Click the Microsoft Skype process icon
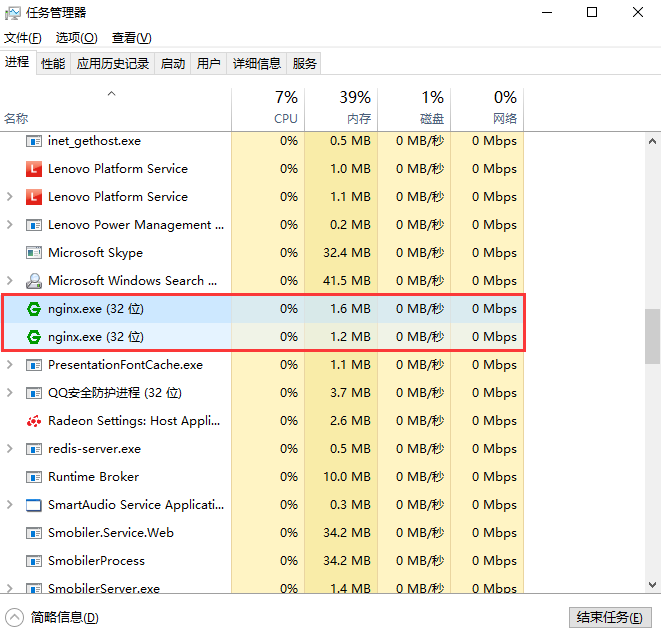 pos(34,253)
